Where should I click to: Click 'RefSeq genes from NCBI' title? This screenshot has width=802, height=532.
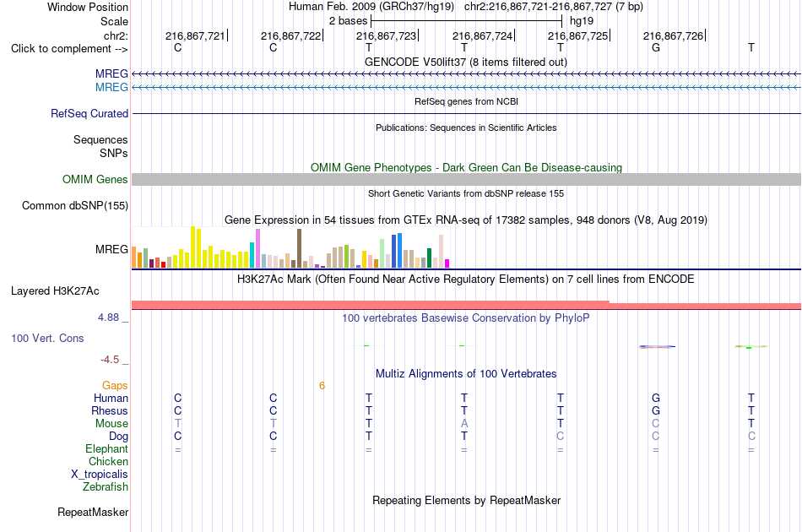coord(466,101)
